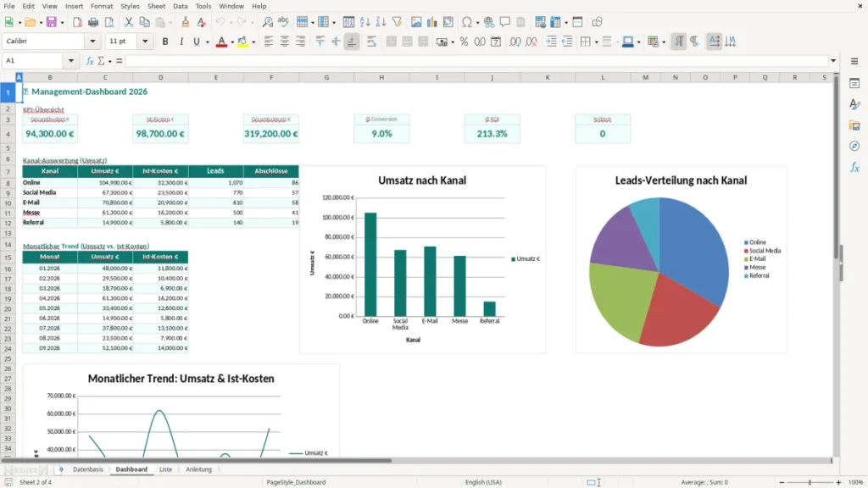Open the Borders dropdown arrow

596,42
